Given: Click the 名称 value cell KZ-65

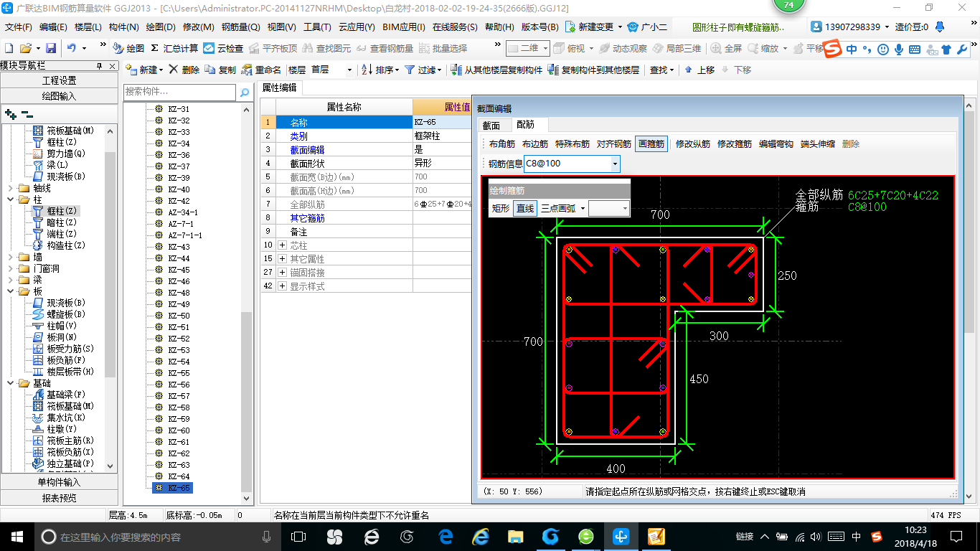Looking at the screenshot, I should coord(443,122).
